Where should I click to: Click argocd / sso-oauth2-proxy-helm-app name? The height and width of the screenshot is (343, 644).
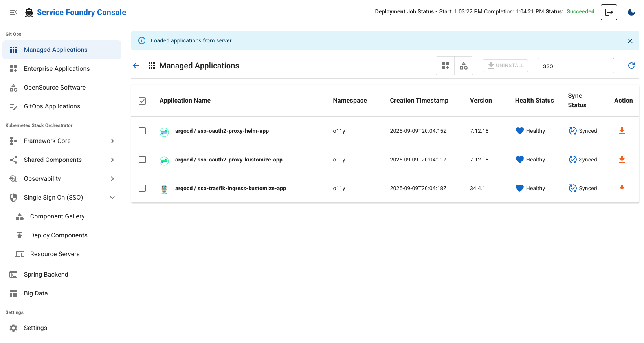point(222,131)
